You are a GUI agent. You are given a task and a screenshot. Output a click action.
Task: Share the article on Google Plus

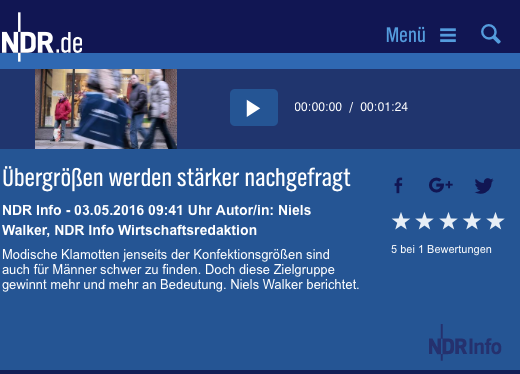click(440, 185)
